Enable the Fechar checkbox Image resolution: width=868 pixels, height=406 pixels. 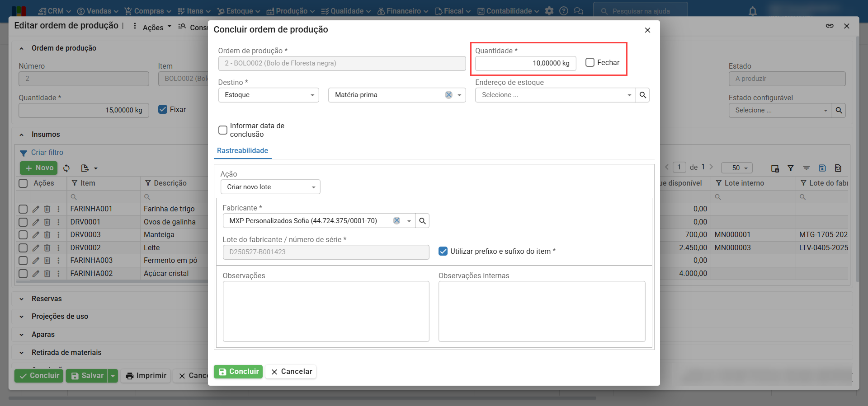pos(590,62)
